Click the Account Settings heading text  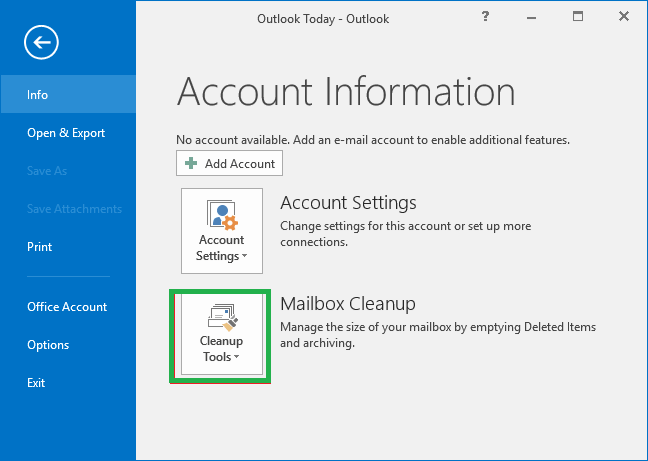click(348, 203)
